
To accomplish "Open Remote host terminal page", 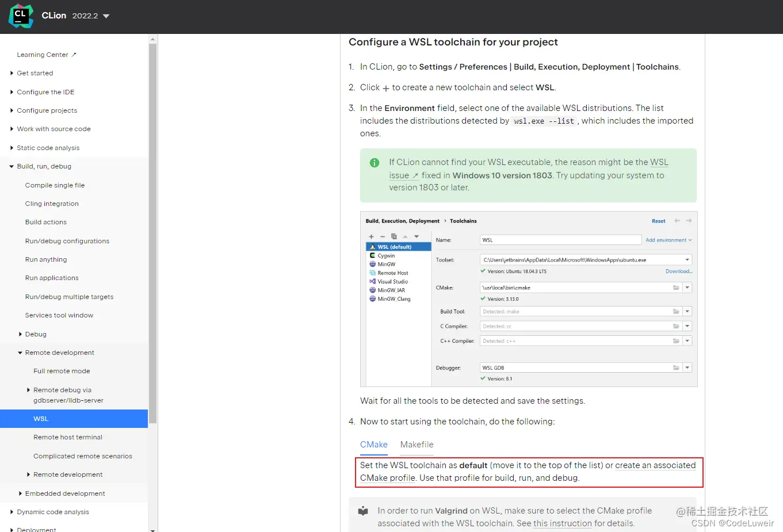I will point(68,437).
